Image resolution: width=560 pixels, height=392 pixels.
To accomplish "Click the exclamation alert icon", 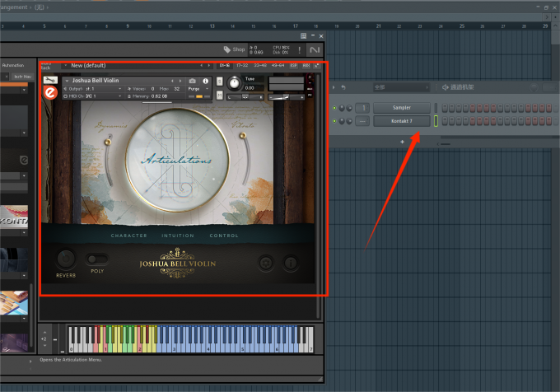I will (x=299, y=49).
